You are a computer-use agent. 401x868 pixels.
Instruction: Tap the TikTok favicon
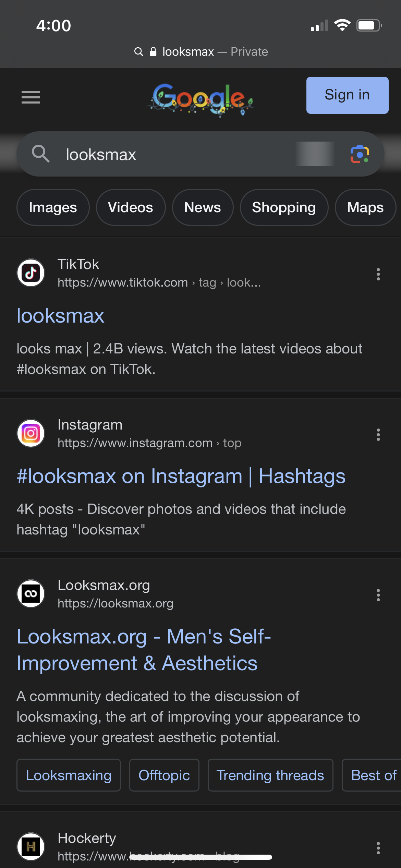pos(31,273)
